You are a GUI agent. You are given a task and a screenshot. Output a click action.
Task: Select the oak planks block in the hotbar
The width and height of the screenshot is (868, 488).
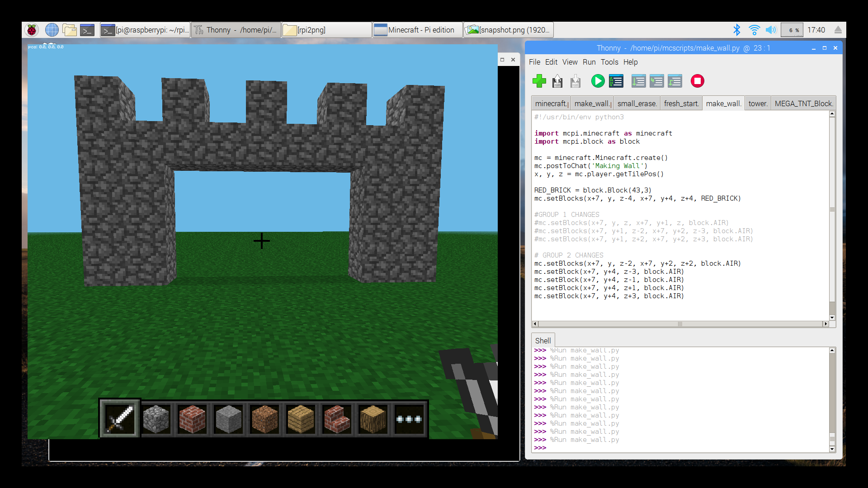point(301,419)
